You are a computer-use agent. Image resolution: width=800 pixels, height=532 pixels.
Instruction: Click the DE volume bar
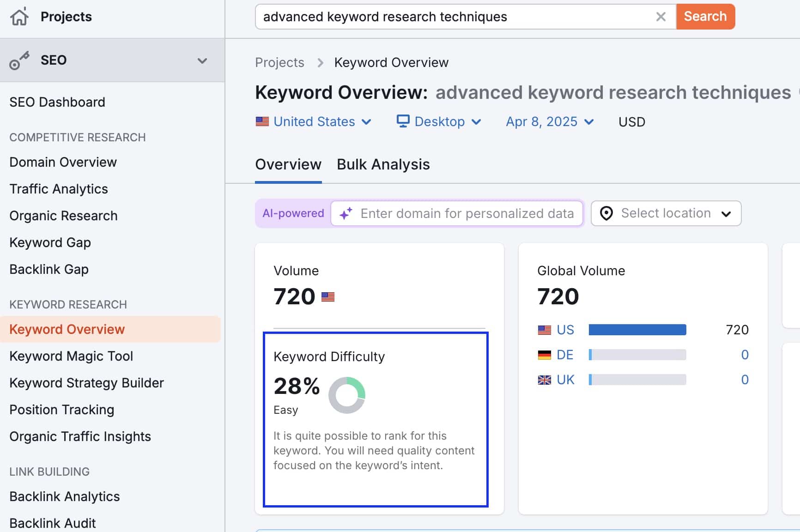637,355
